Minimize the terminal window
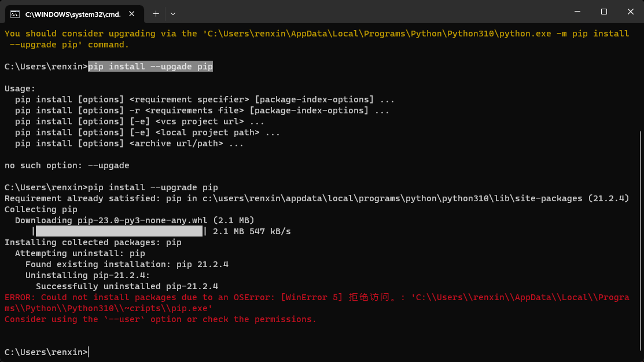 pyautogui.click(x=577, y=12)
